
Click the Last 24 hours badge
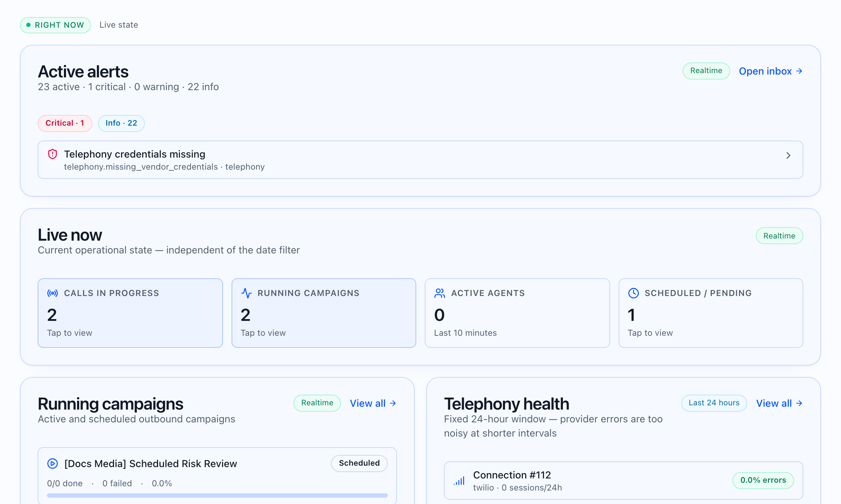click(x=714, y=403)
